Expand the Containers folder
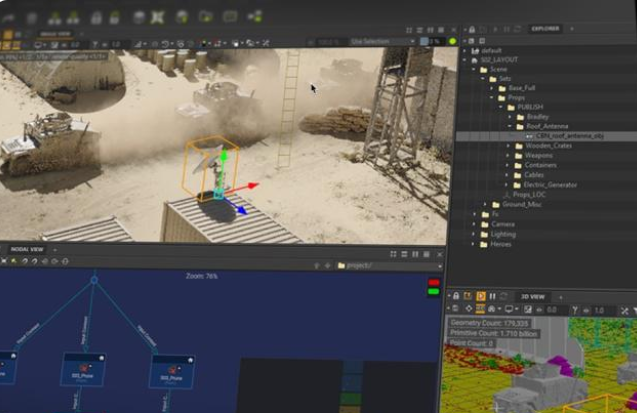The height and width of the screenshot is (413, 637). 507,165
